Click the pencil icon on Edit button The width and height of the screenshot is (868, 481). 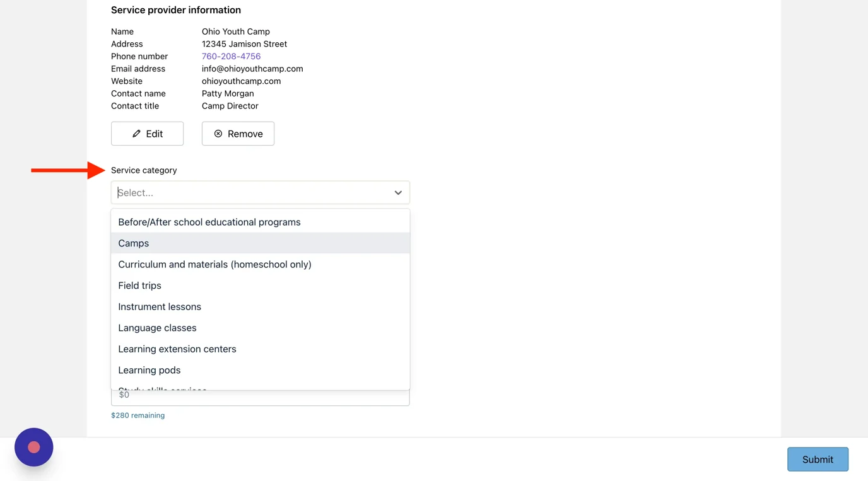point(136,134)
